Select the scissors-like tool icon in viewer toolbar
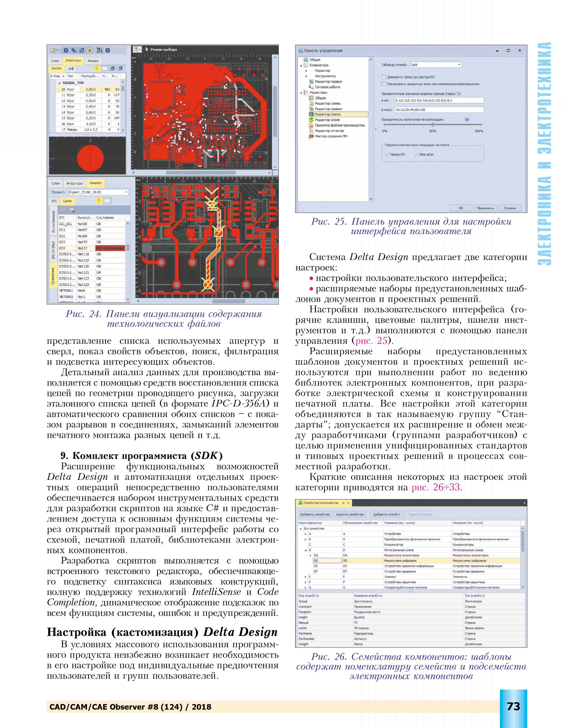Image resolution: width=563 pixels, height=728 pixels. (x=74, y=50)
